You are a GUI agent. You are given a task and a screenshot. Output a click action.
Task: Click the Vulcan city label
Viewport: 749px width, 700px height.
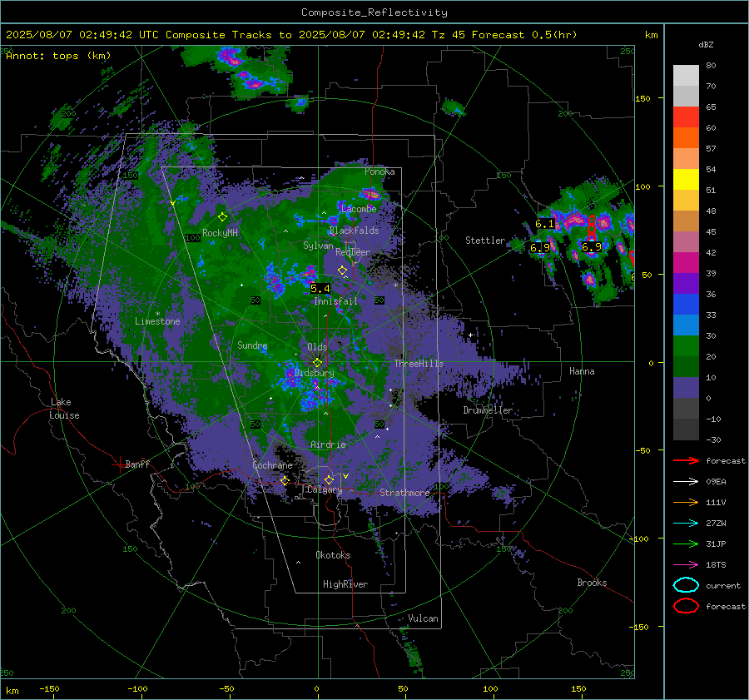click(x=423, y=618)
